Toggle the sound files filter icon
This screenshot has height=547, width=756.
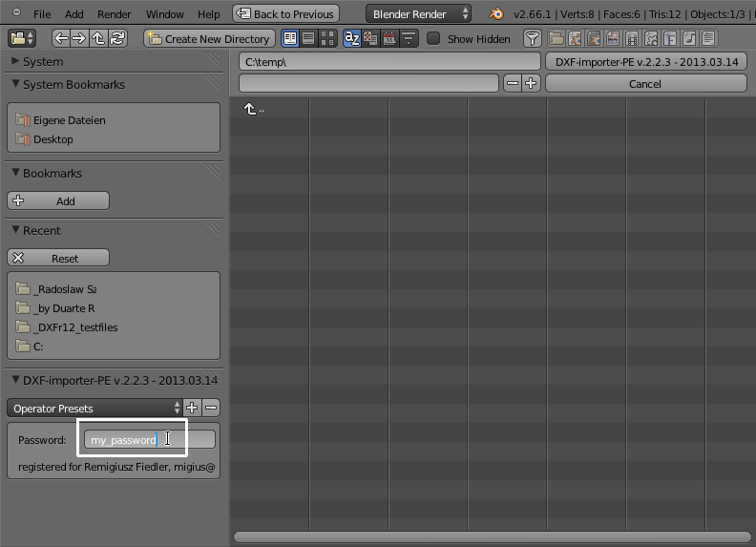click(689, 38)
